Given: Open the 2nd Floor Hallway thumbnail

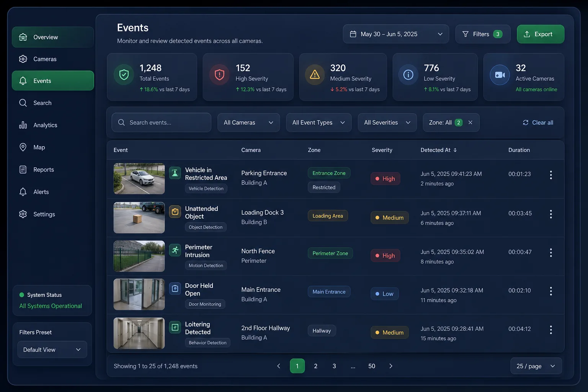Looking at the screenshot, I should (x=139, y=333).
